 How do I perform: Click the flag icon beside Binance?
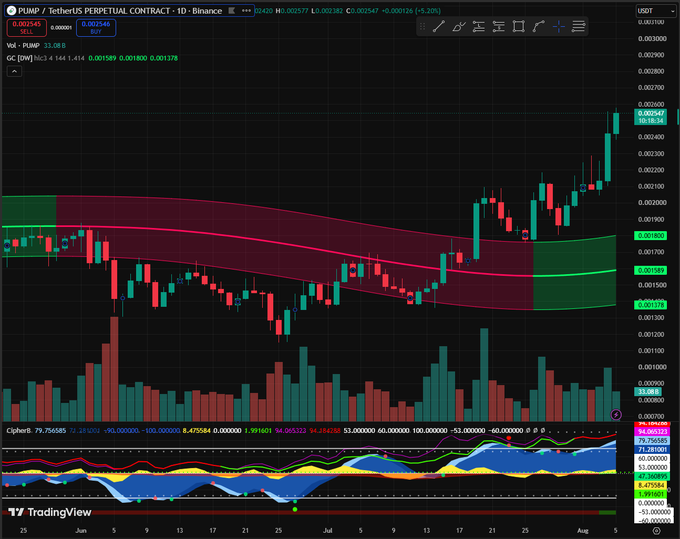[232, 10]
